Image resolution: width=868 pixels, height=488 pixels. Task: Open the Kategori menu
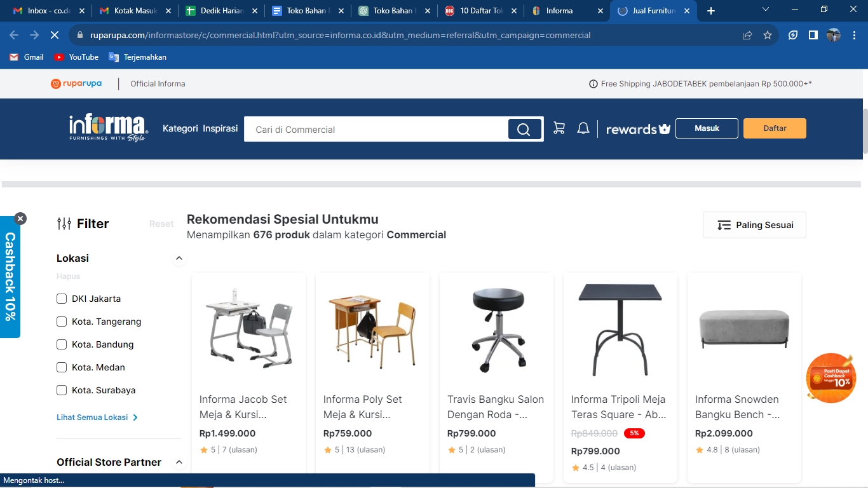tap(180, 128)
